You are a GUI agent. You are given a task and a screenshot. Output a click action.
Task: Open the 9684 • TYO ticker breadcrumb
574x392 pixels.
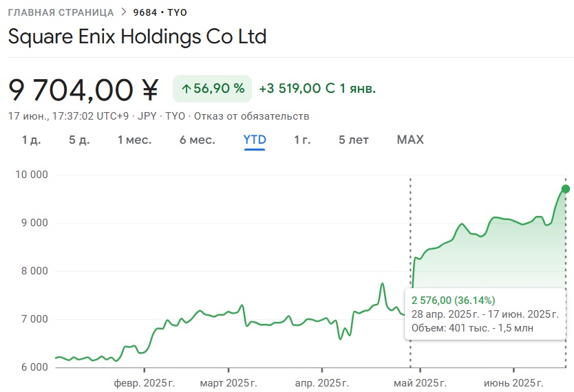[160, 12]
